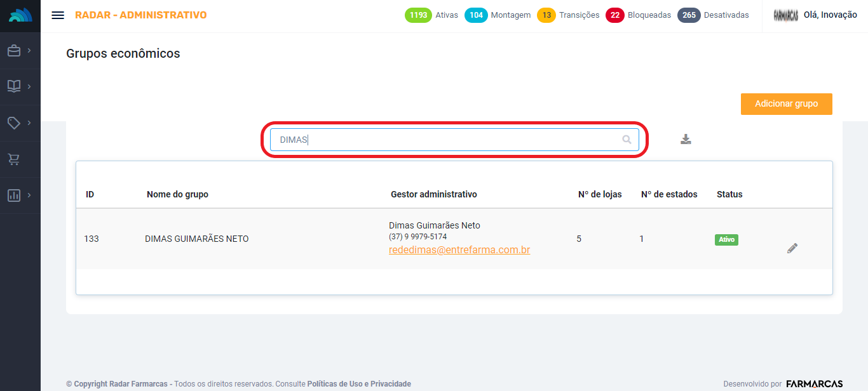Show the 22 Bloqueadas stores
The height and width of the screenshot is (391, 868).
(x=638, y=15)
